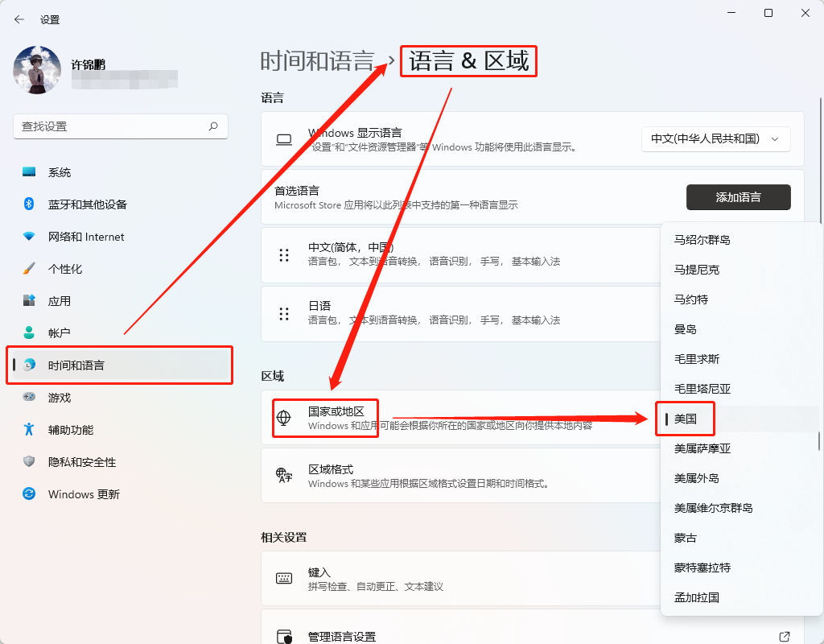Image resolution: width=824 pixels, height=644 pixels.
Task: Maximize the Settings window
Action: (x=768, y=13)
